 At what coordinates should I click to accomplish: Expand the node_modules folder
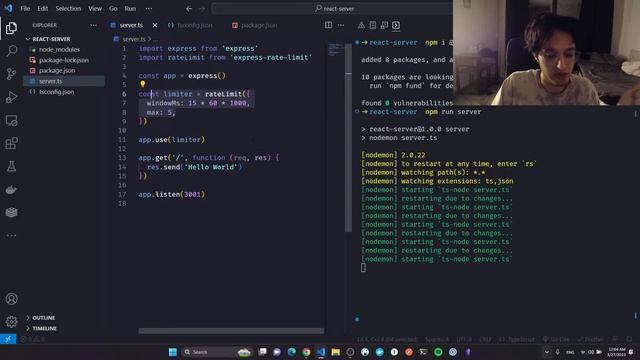click(x=59, y=49)
